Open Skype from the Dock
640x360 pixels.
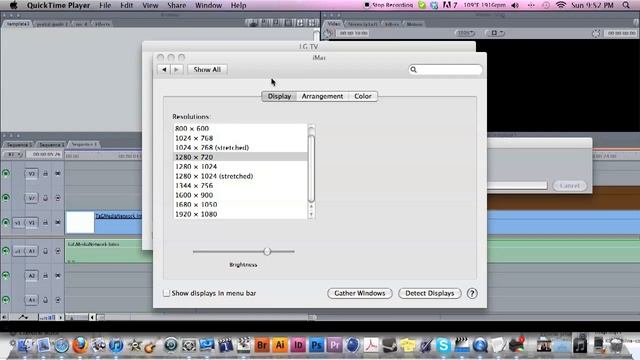(443, 345)
